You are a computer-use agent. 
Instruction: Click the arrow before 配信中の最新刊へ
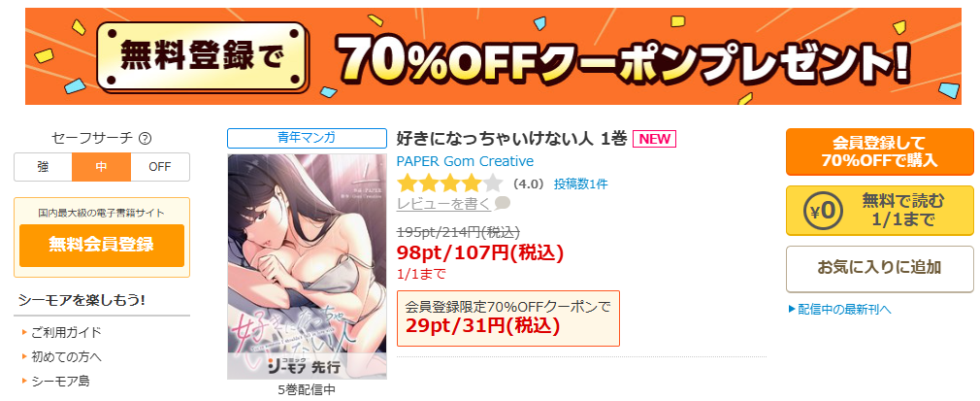791,309
